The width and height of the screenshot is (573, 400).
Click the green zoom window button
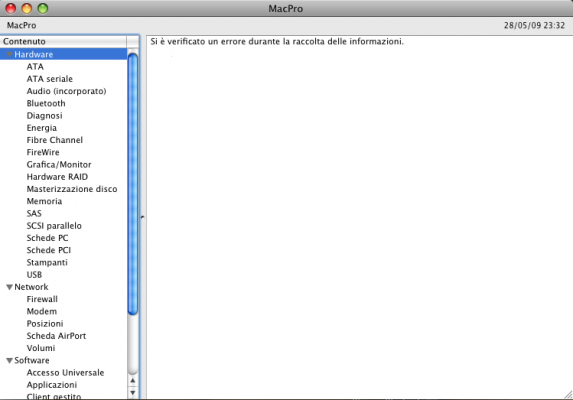43,8
